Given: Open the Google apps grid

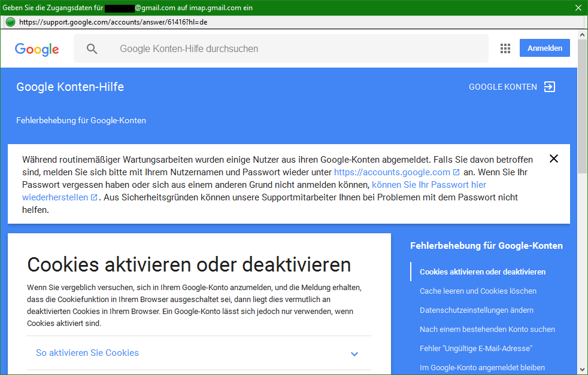Looking at the screenshot, I should pyautogui.click(x=505, y=48).
